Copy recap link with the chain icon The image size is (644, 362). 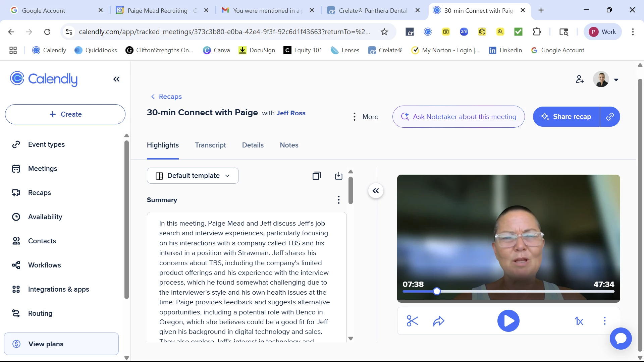pyautogui.click(x=610, y=117)
